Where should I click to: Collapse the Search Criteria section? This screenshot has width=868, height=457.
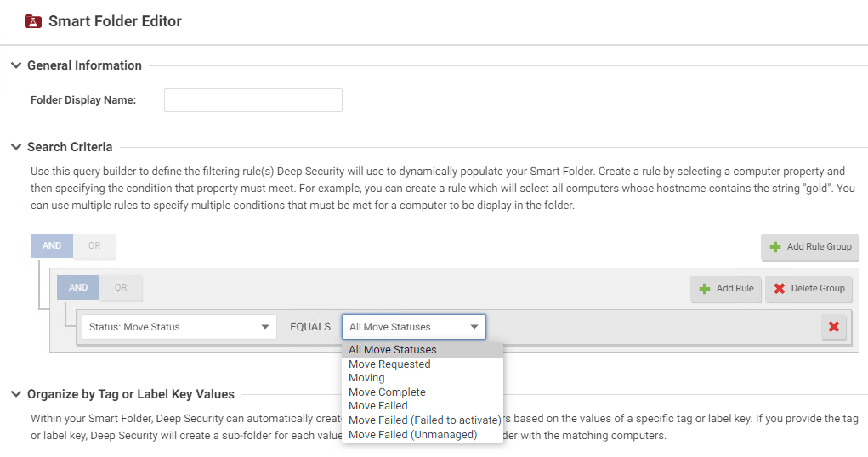pos(16,147)
